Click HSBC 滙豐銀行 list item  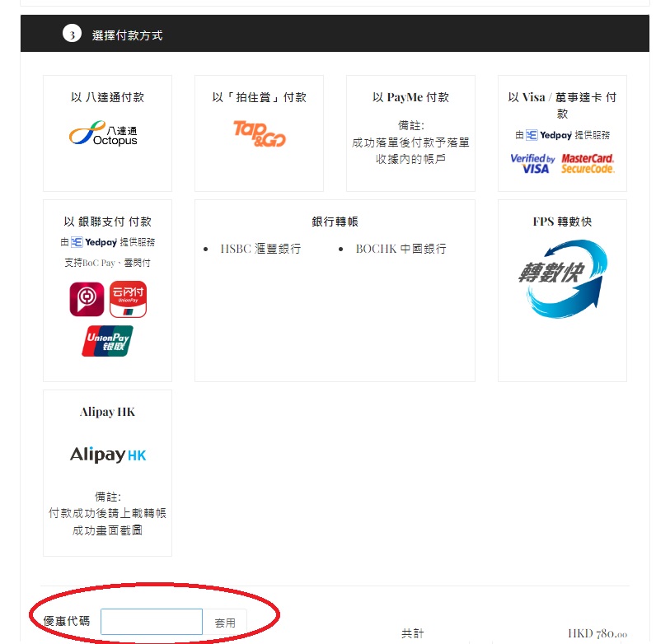[x=260, y=249]
